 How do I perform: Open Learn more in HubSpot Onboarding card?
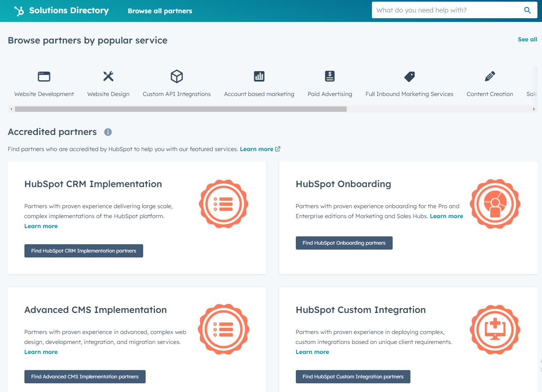pyautogui.click(x=446, y=216)
